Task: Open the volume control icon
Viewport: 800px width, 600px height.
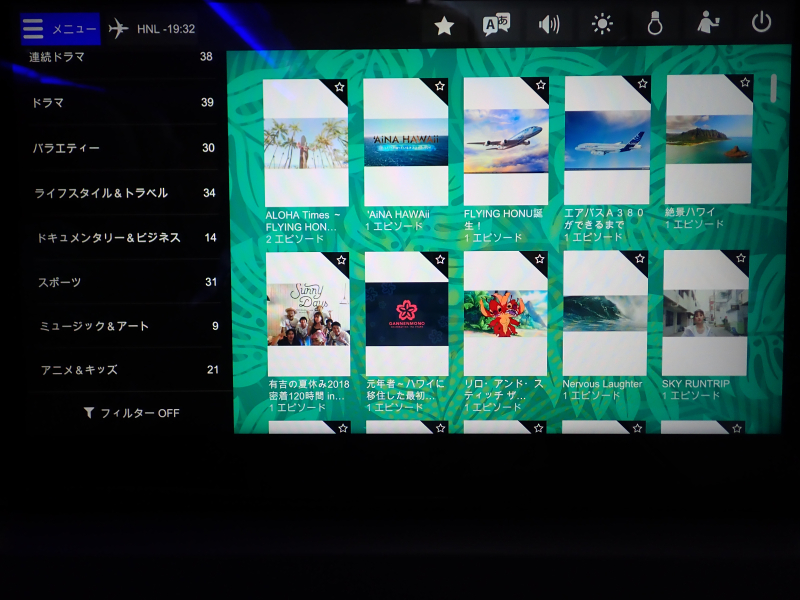Action: coord(549,24)
